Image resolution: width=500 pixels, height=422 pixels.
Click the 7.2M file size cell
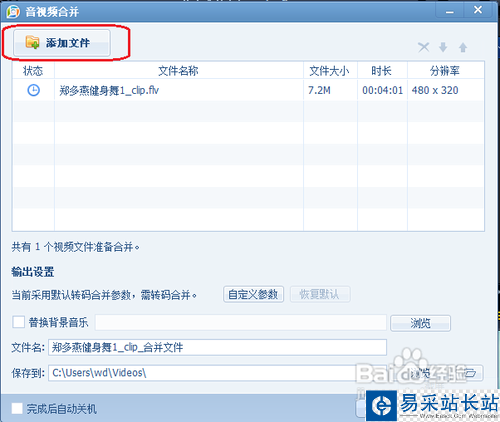click(319, 90)
